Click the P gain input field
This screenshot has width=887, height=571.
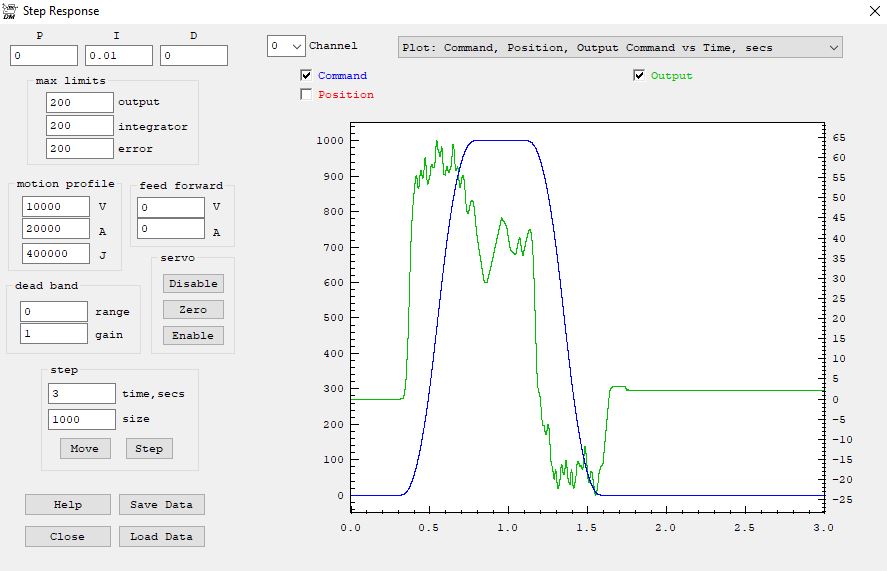point(44,56)
